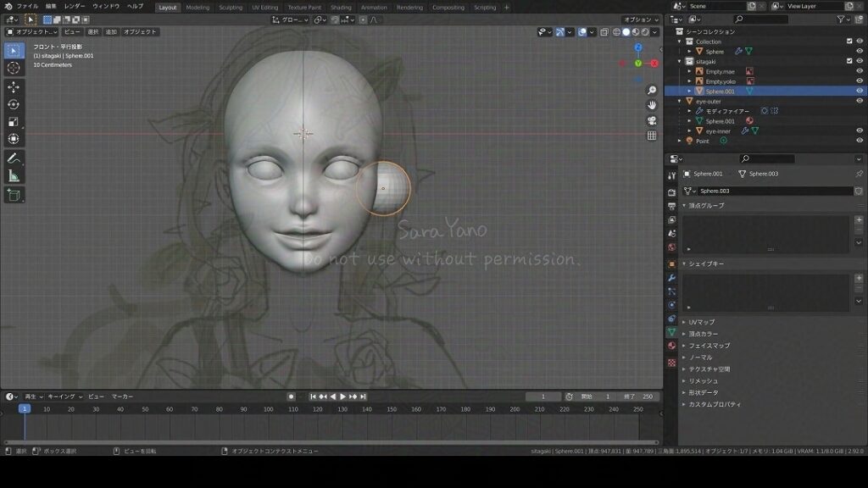This screenshot has height=488, width=868.
Task: Select the Select Box tool
Action: point(14,50)
